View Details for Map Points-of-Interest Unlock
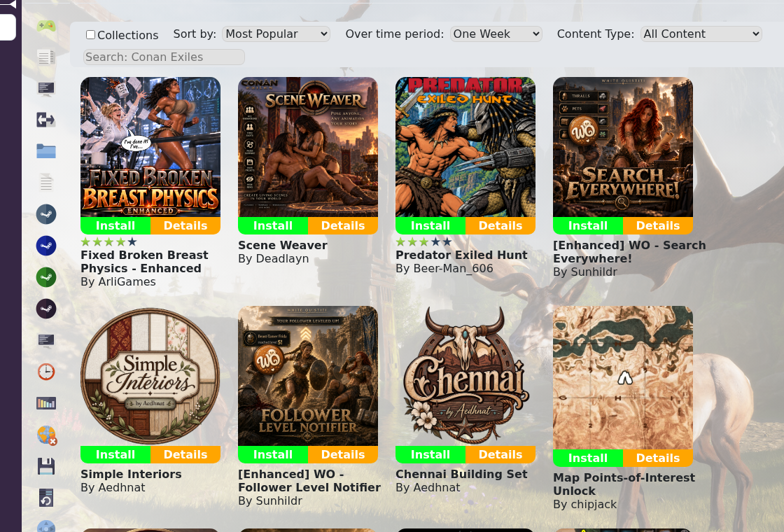 658,458
